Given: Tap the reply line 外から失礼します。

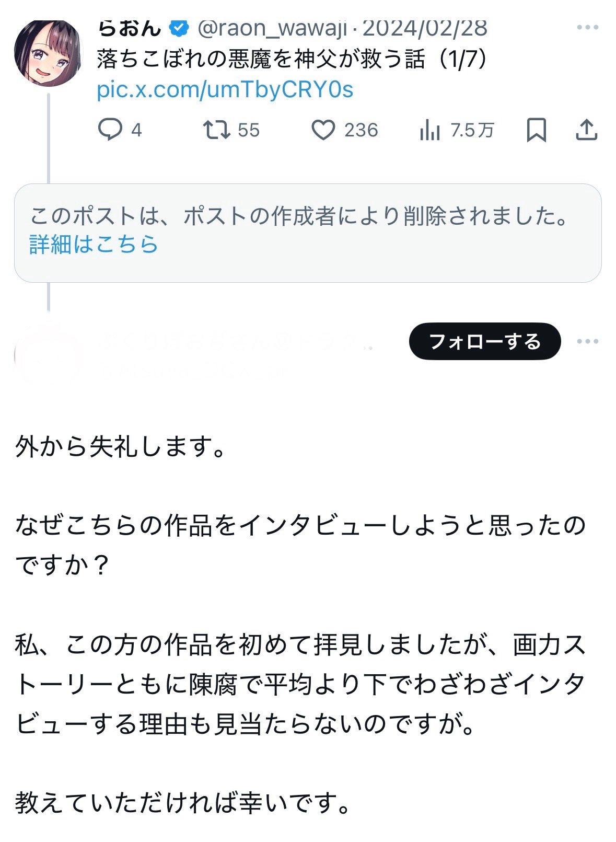Looking at the screenshot, I should point(121,447).
